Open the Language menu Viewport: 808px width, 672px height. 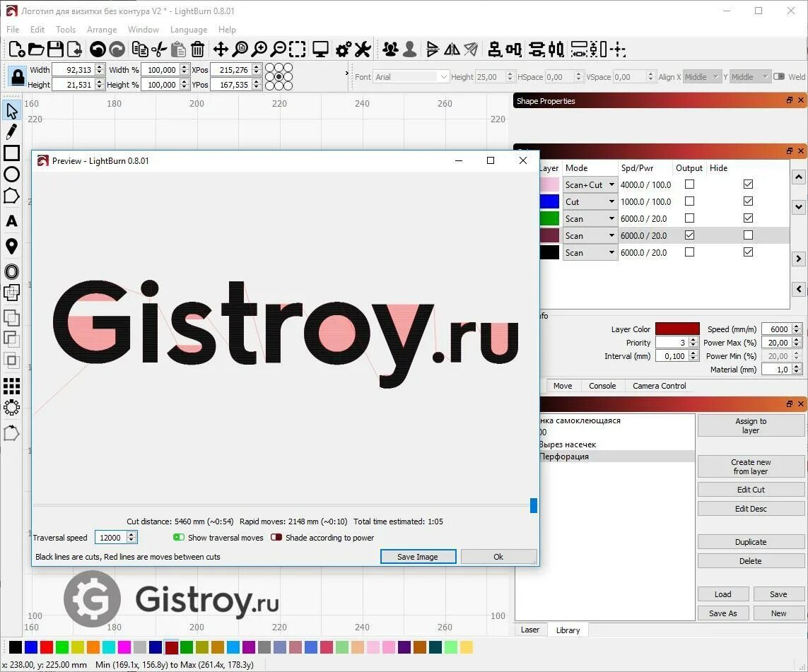[189, 30]
